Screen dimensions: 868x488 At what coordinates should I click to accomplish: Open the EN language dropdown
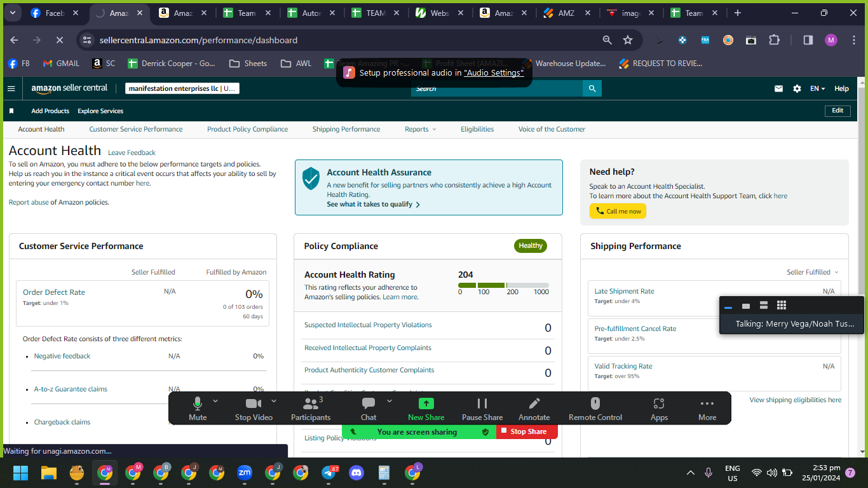pos(817,89)
